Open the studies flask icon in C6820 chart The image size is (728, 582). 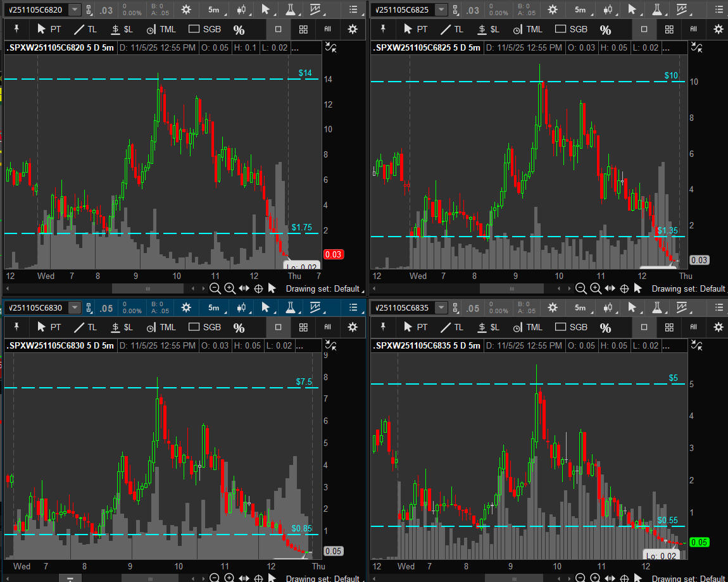(290, 9)
